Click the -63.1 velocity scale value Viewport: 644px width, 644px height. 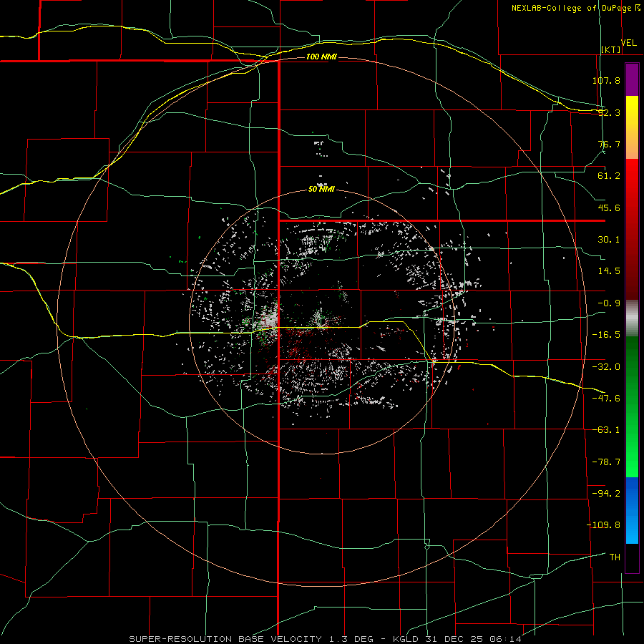click(x=606, y=430)
